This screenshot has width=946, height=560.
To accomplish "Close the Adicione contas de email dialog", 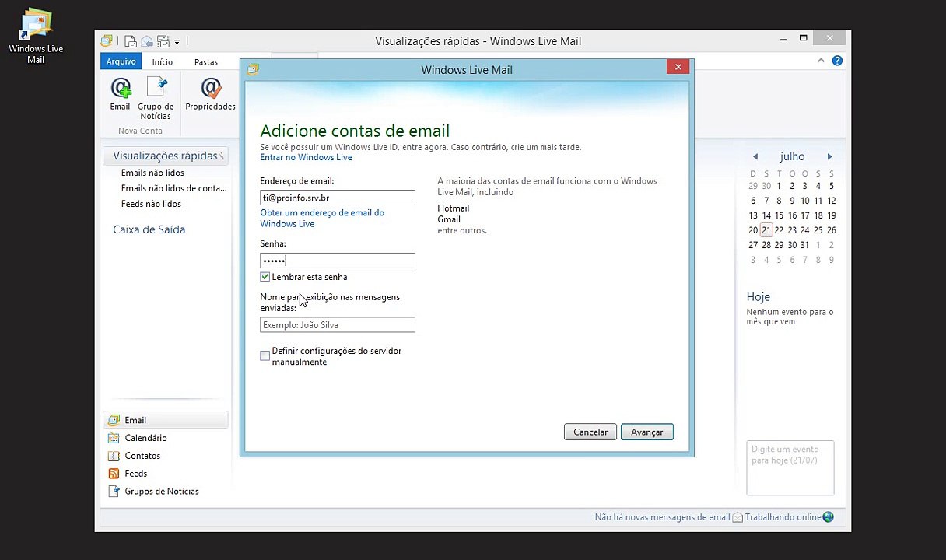I will click(x=678, y=67).
